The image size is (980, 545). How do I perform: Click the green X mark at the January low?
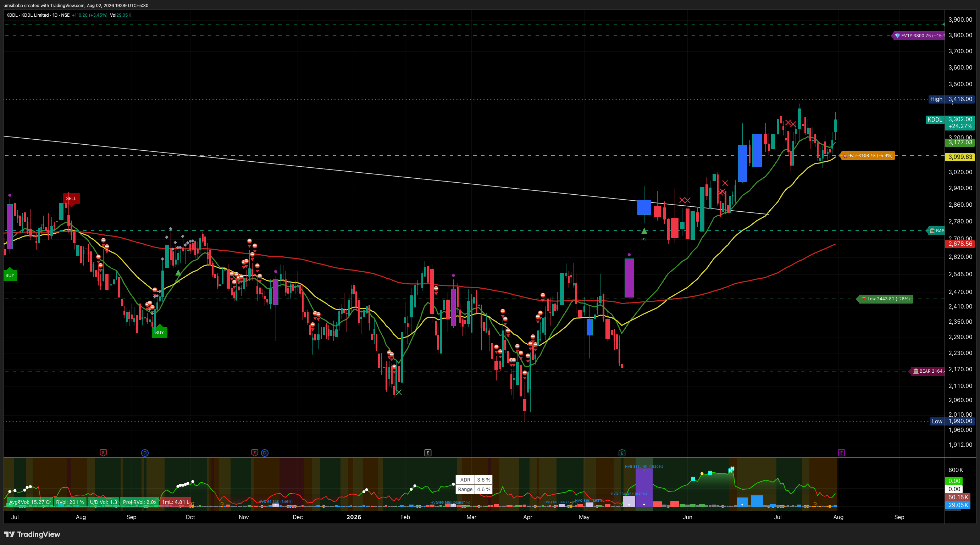click(399, 392)
